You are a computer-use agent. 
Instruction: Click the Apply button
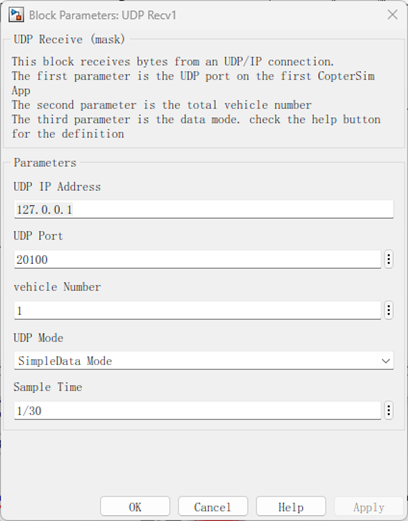tap(369, 507)
